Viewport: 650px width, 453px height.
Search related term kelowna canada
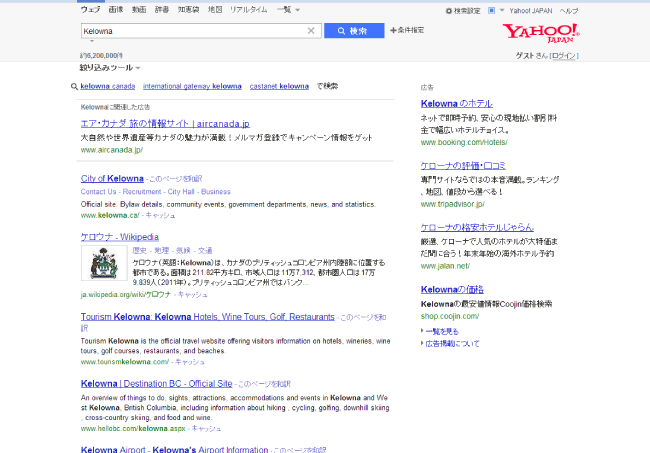tap(108, 86)
